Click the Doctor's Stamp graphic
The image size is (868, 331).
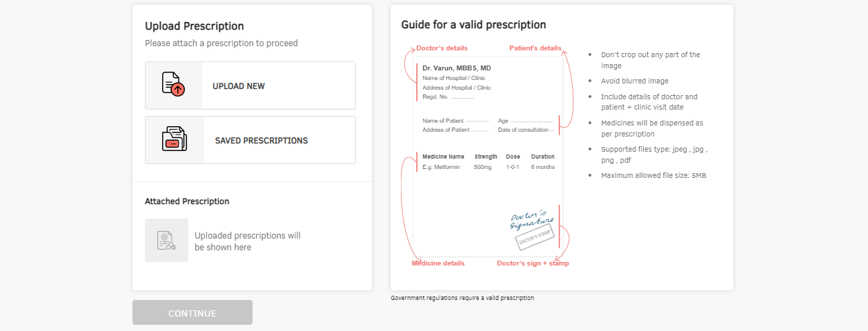pos(533,236)
